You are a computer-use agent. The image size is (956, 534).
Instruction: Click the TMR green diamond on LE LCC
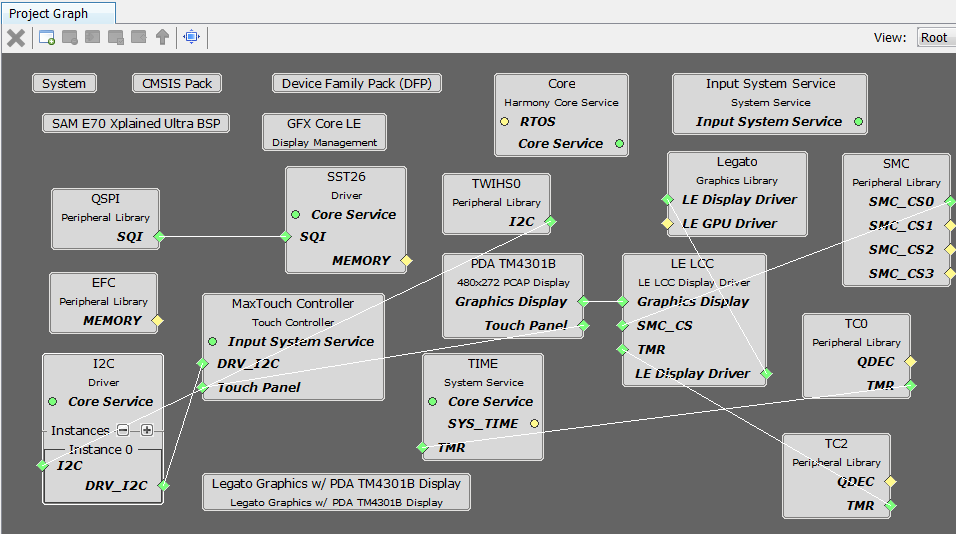pos(622,349)
